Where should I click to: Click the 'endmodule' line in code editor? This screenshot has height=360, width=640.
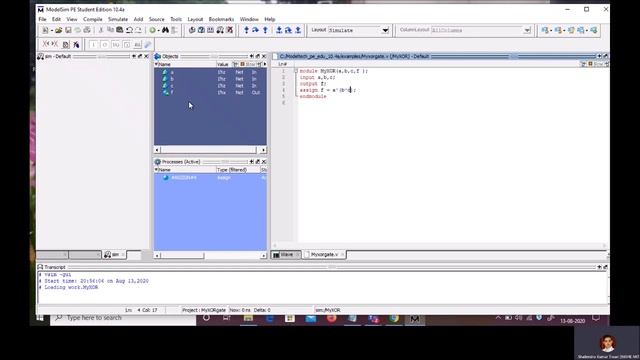313,97
